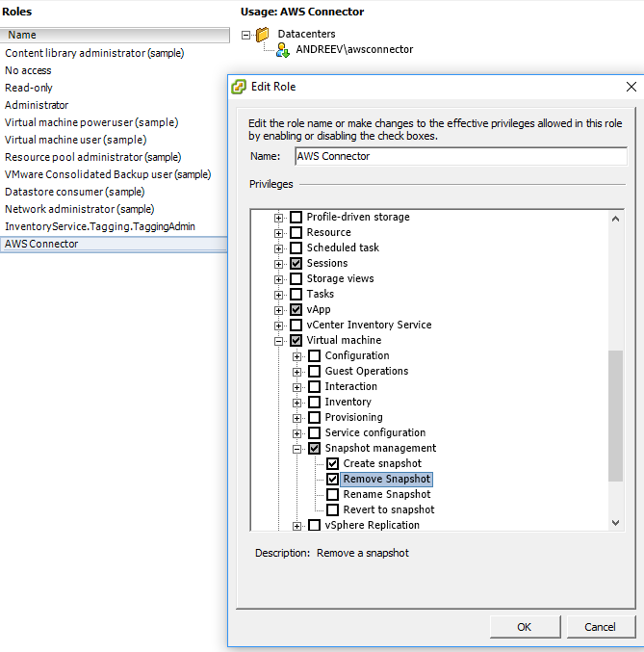Image resolution: width=644 pixels, height=652 pixels.
Task: Close the Edit Role dialog
Action: click(x=631, y=87)
